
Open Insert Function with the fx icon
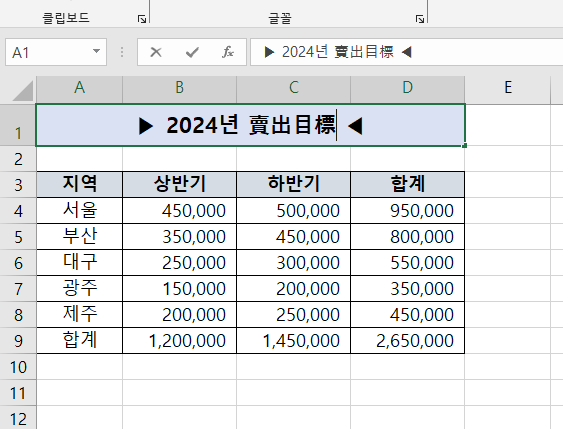228,52
